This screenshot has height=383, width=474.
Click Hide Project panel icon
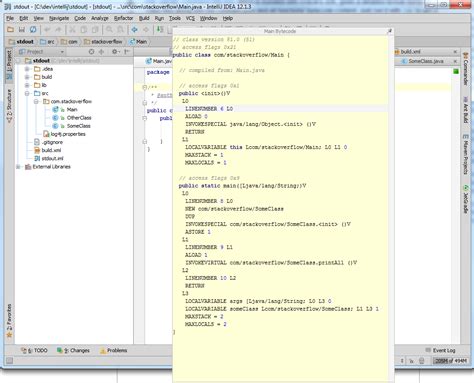click(127, 52)
